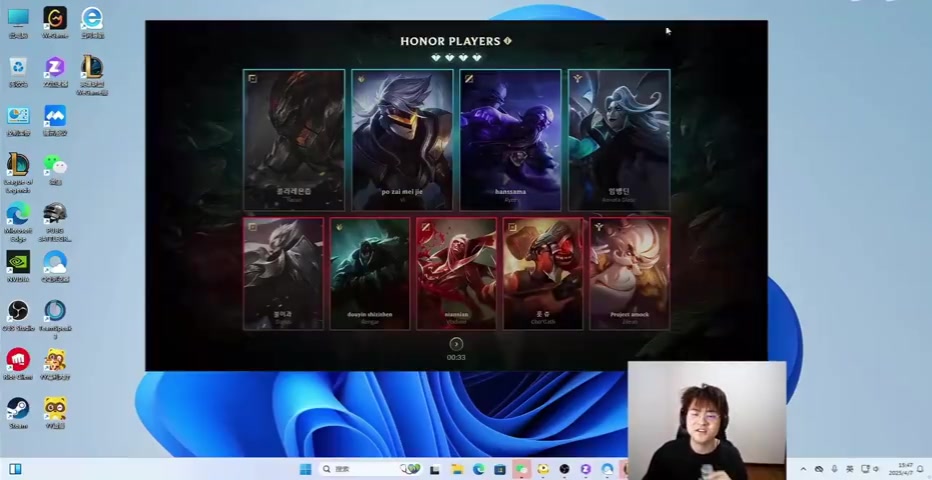Open File Explorer from the taskbar

pyautogui.click(x=457, y=469)
